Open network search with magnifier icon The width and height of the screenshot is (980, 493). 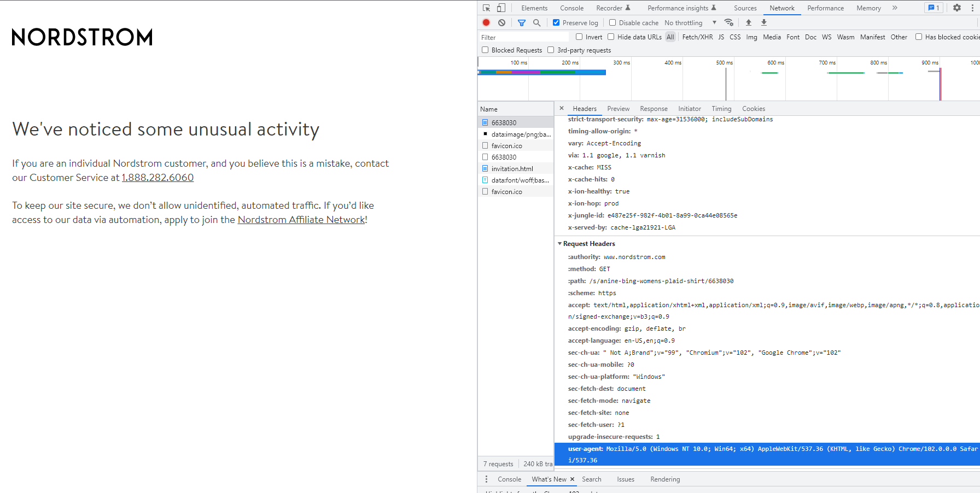[537, 22]
